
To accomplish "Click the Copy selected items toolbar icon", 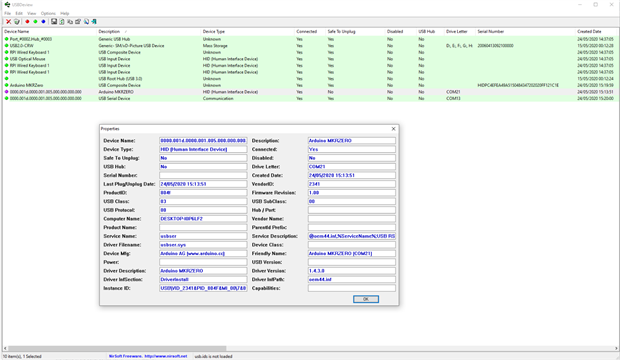I will 70,22.
